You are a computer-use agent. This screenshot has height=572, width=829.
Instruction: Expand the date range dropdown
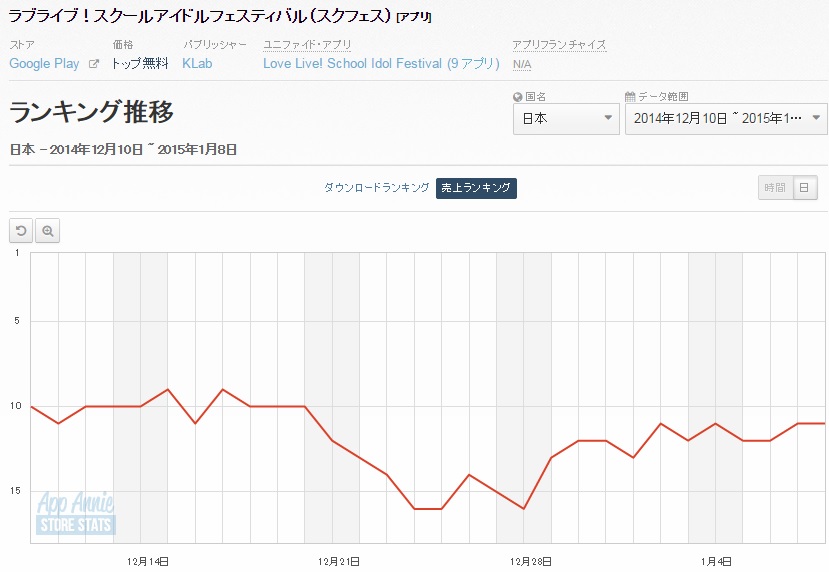(x=725, y=119)
